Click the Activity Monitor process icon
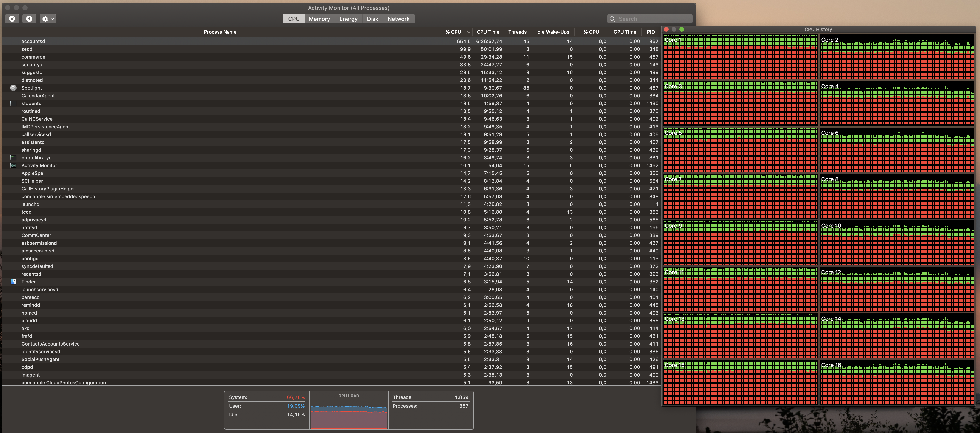The width and height of the screenshot is (980, 433). (13, 165)
